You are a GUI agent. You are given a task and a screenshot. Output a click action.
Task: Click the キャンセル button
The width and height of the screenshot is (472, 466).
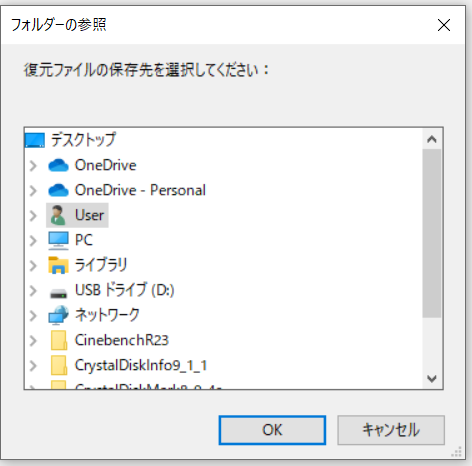[391, 430]
